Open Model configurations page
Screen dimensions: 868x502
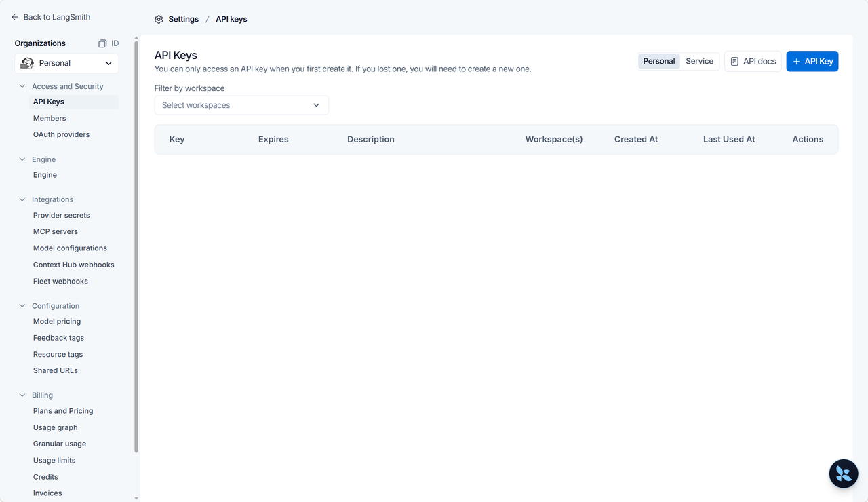[x=70, y=248]
